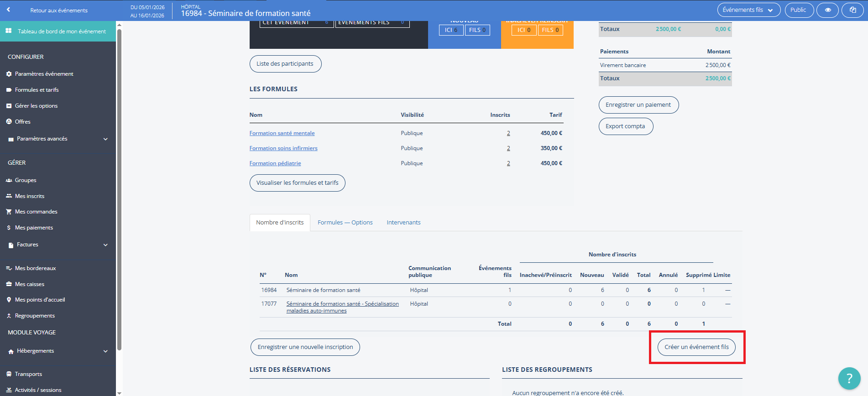
Task: Toggle the Public status button
Action: pyautogui.click(x=798, y=10)
